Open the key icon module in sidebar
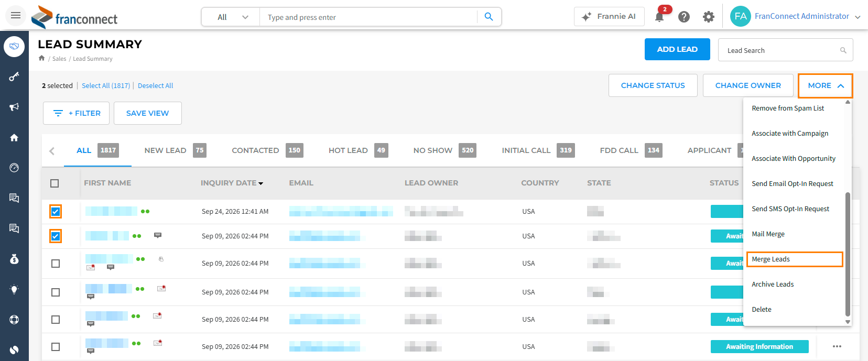The width and height of the screenshot is (868, 361). (x=14, y=77)
